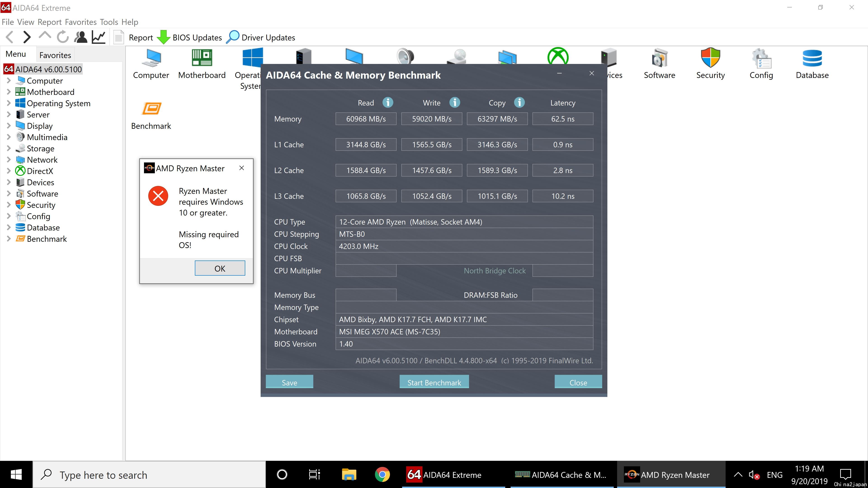Open the View menu
Screen dimensions: 868x488
26,22
